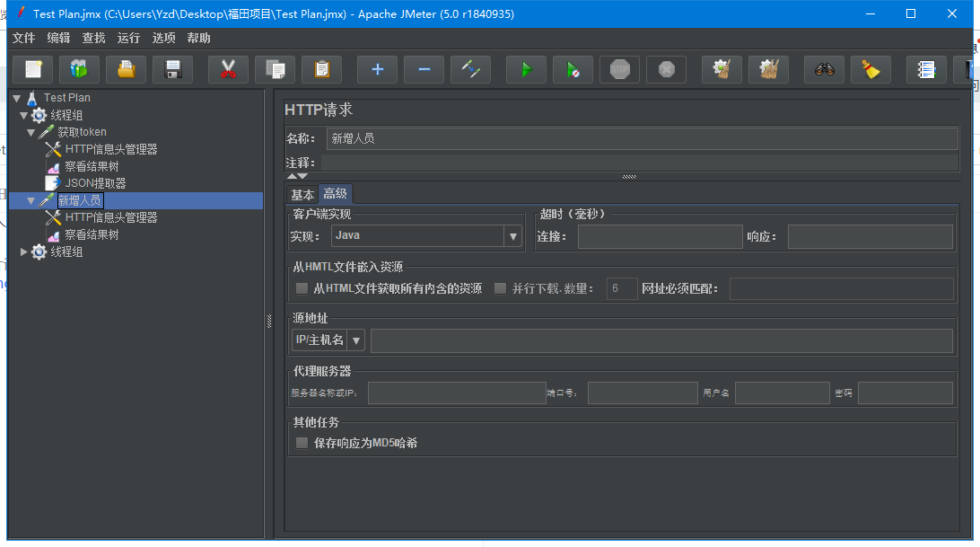Click the tree panel divider handle
This screenshot has height=547, width=980.
(269, 321)
